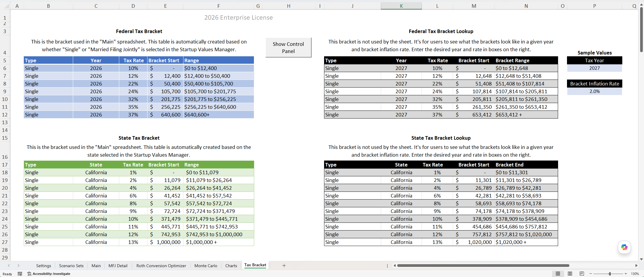Switch to the Monte Carlo sheet tab

206,266
